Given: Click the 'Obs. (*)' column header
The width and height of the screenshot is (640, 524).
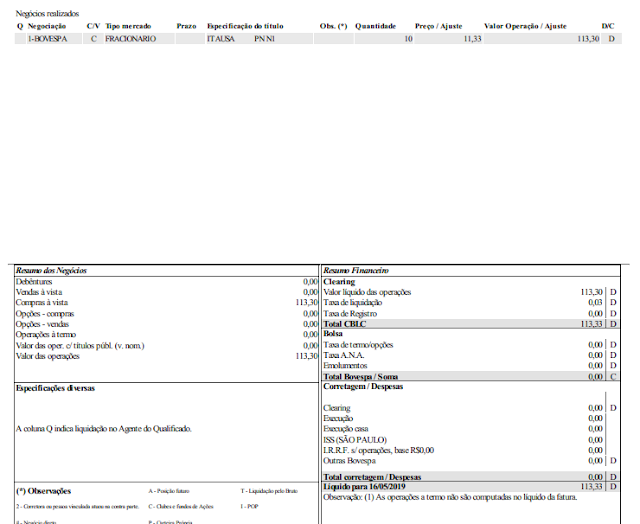Looking at the screenshot, I should pos(333,26).
